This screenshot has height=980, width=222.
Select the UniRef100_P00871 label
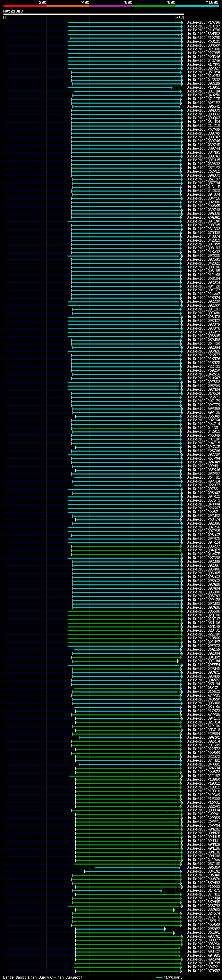(x=203, y=512)
